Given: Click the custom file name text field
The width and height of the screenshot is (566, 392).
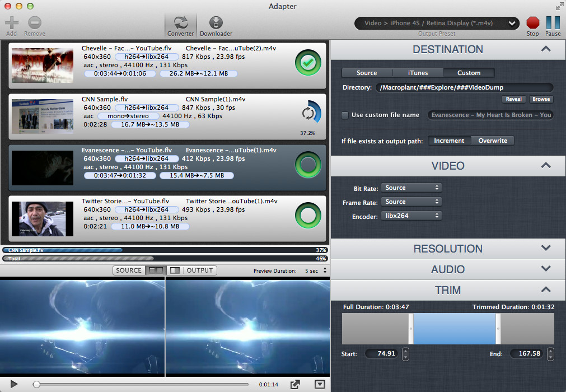Looking at the screenshot, I should (x=491, y=115).
